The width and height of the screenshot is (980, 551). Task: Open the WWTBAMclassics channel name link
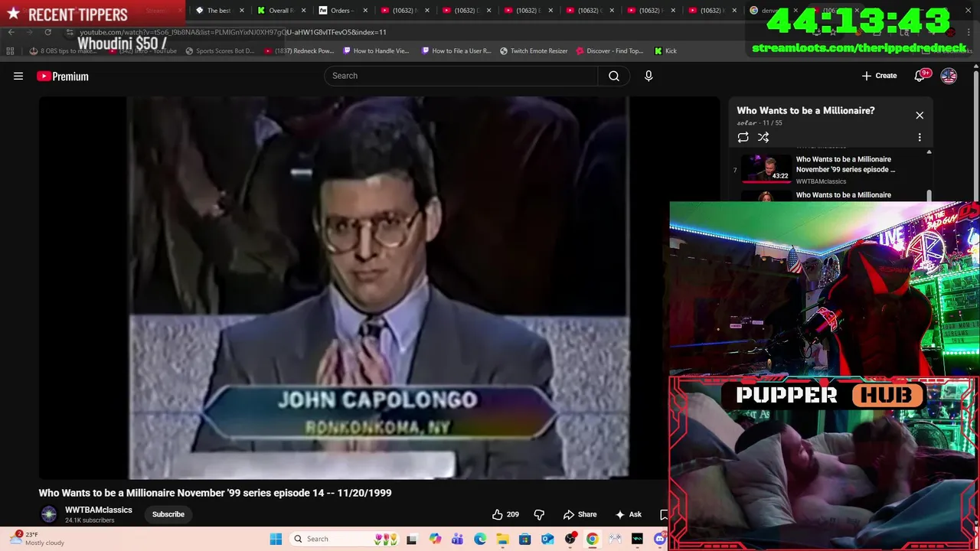(x=99, y=510)
